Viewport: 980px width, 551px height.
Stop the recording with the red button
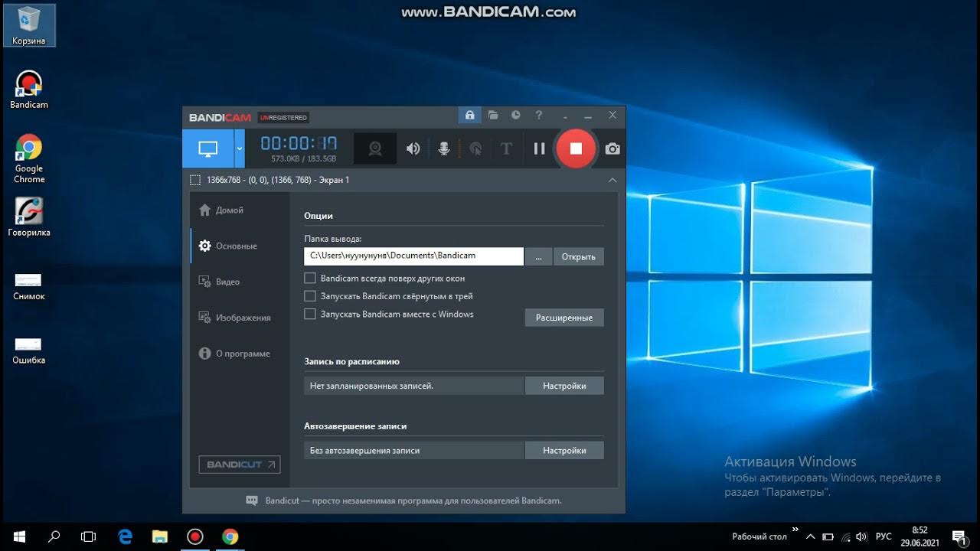576,148
